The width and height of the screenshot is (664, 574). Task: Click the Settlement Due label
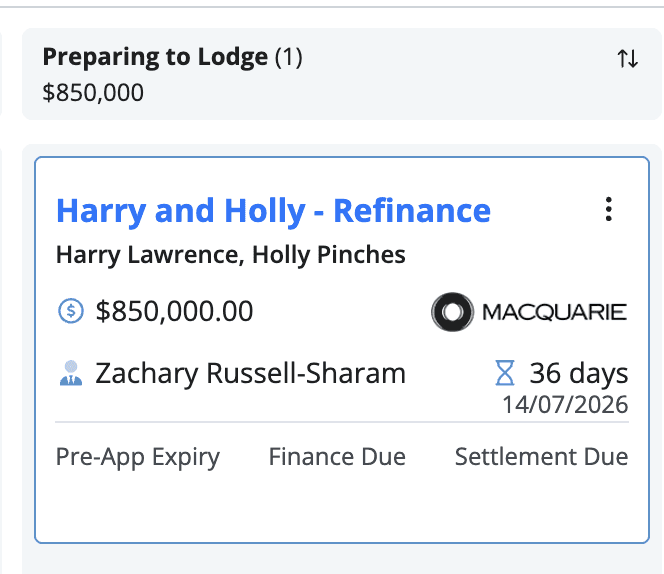(542, 457)
